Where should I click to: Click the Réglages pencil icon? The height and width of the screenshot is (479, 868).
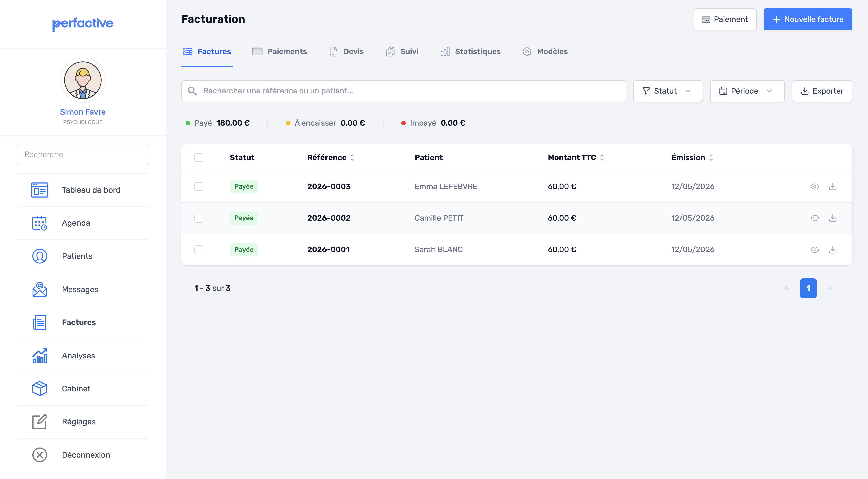[x=40, y=422]
